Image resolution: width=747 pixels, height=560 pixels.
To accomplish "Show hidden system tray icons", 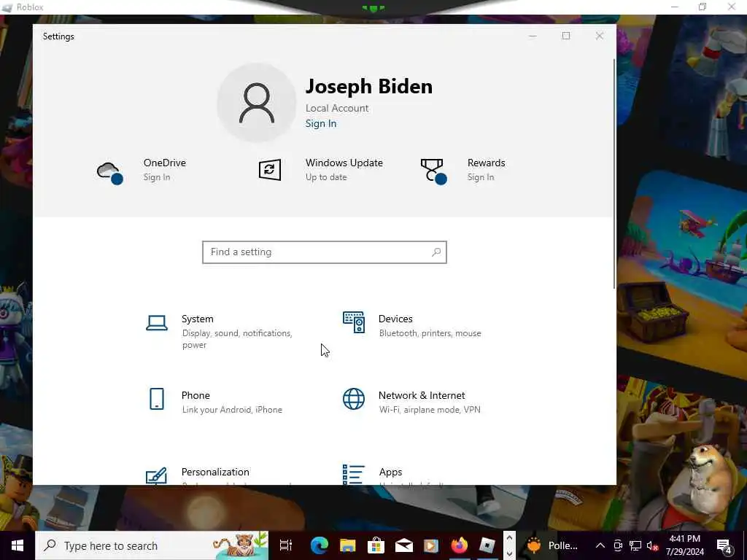I will coord(600,545).
